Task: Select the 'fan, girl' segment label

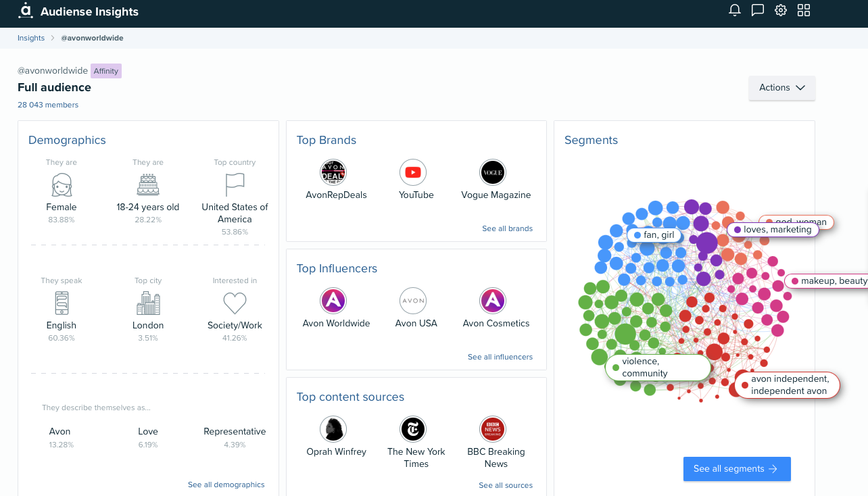Action: coord(654,235)
